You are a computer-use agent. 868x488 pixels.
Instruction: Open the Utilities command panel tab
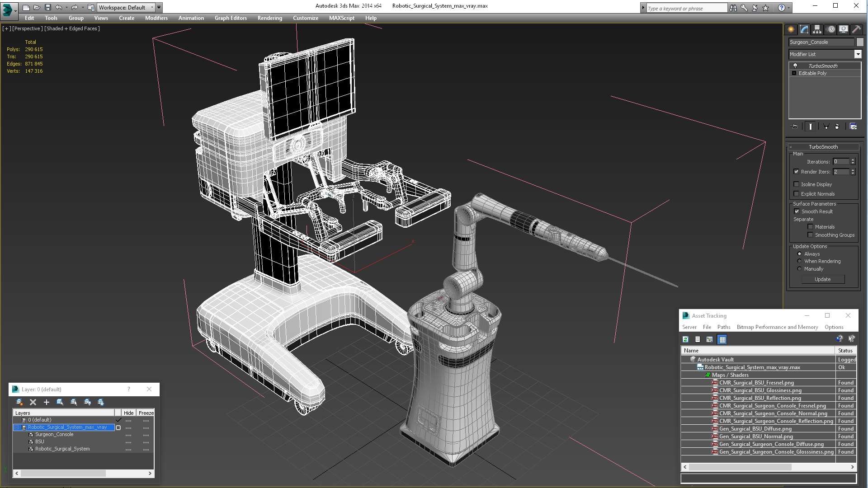coord(856,29)
